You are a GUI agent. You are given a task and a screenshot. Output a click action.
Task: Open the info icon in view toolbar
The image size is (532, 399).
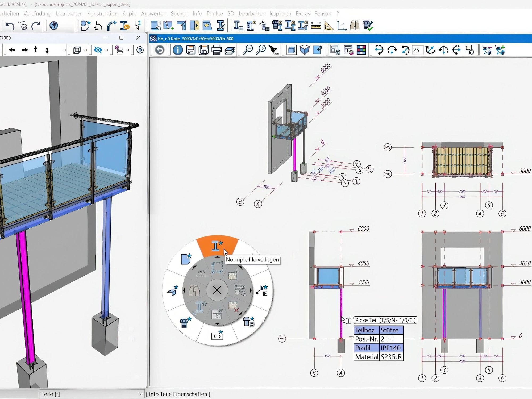click(x=178, y=50)
